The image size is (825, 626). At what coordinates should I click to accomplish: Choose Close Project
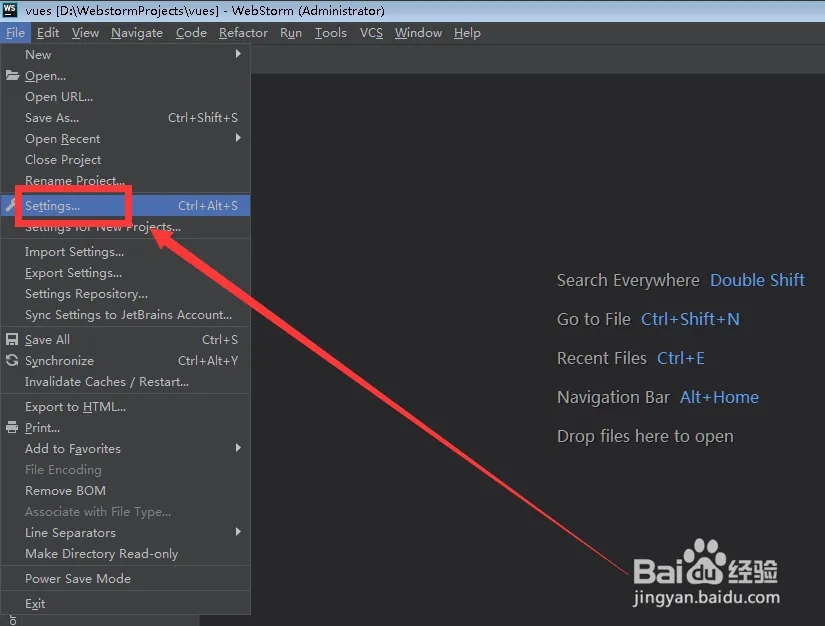125,159
